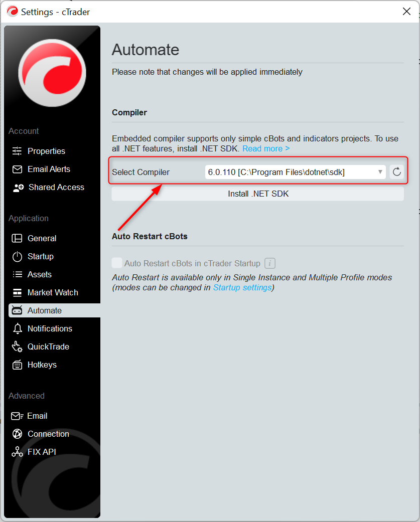
Task: Click the Settings - cTrader title text
Action: pos(55,12)
